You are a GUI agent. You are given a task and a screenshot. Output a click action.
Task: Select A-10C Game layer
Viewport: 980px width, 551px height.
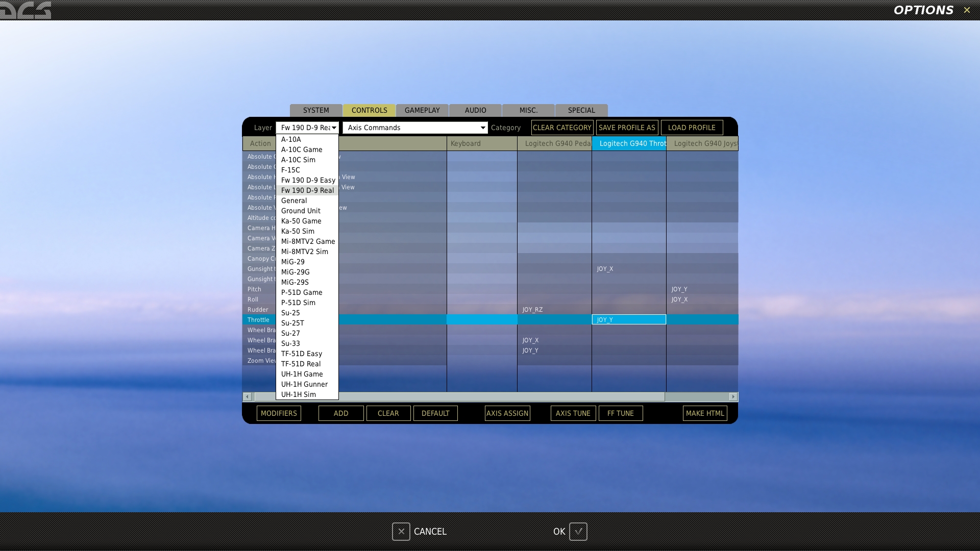tap(307, 149)
